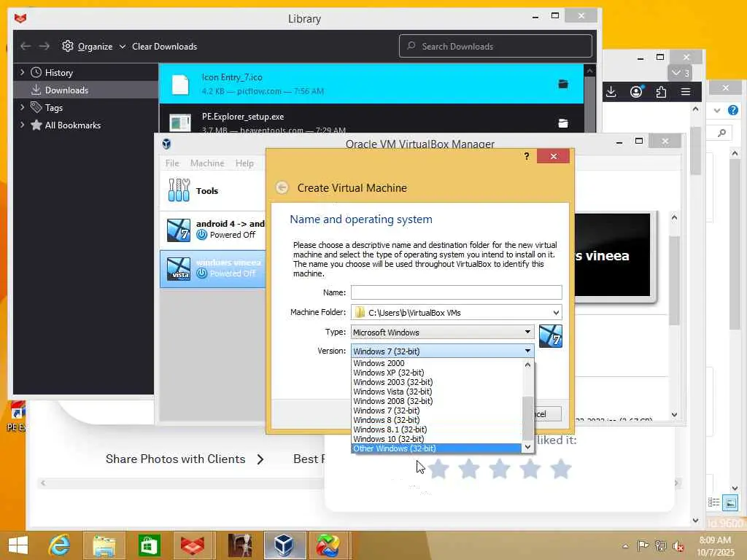Choose Windows 7 (32-bit) from list
The height and width of the screenshot is (560, 747).
click(436, 411)
